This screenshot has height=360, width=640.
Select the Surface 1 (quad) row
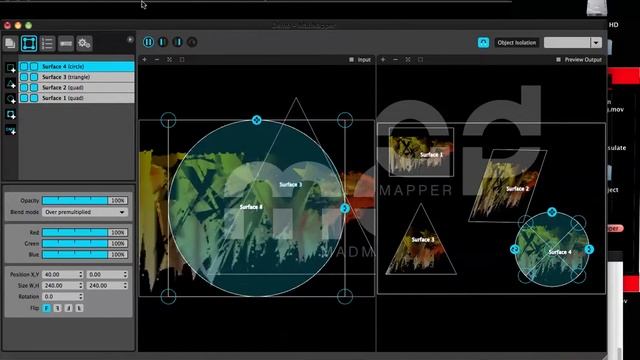tap(77, 98)
